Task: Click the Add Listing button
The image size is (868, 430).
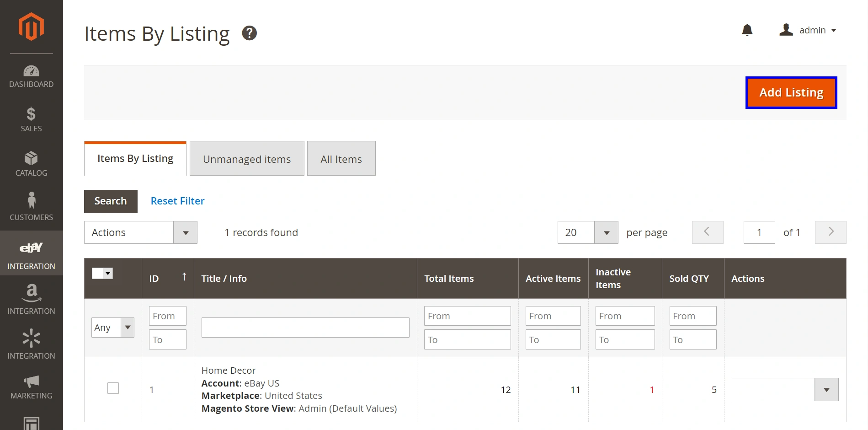Action: tap(791, 92)
